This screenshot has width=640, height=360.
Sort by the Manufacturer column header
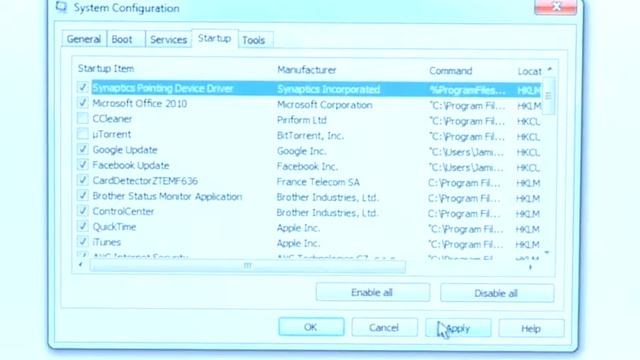(307, 70)
